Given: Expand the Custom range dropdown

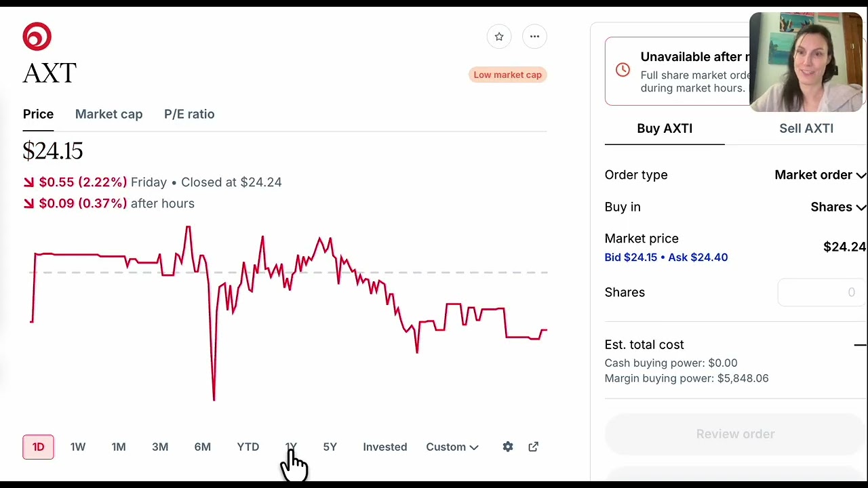Looking at the screenshot, I should (452, 447).
